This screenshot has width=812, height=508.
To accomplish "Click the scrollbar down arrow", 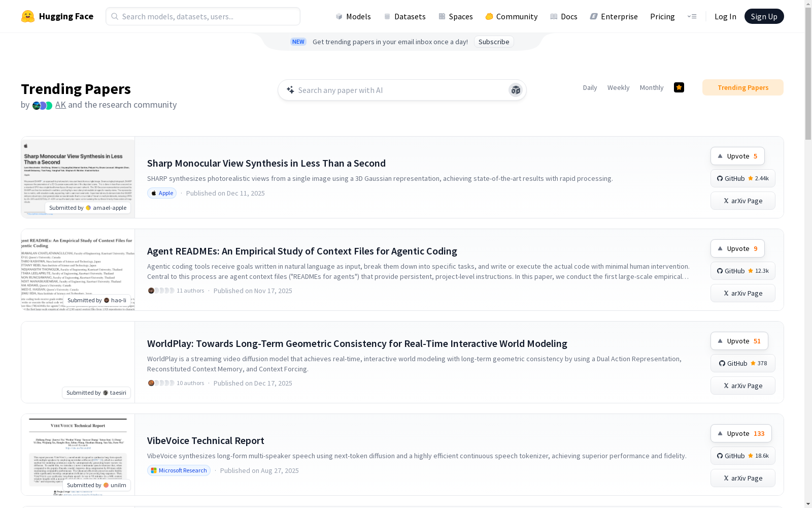I will tap(808, 504).
